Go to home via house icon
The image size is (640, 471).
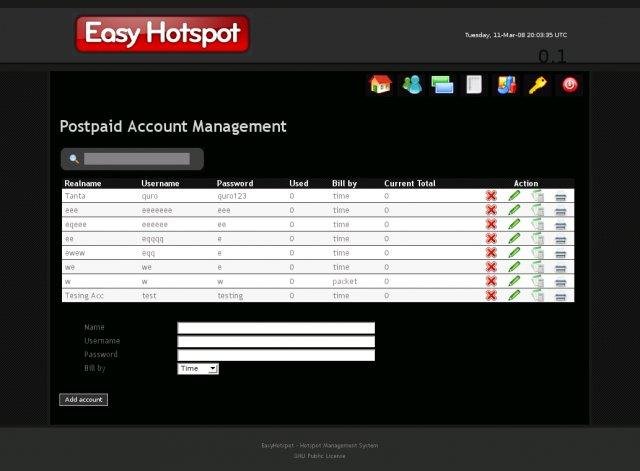(x=379, y=85)
